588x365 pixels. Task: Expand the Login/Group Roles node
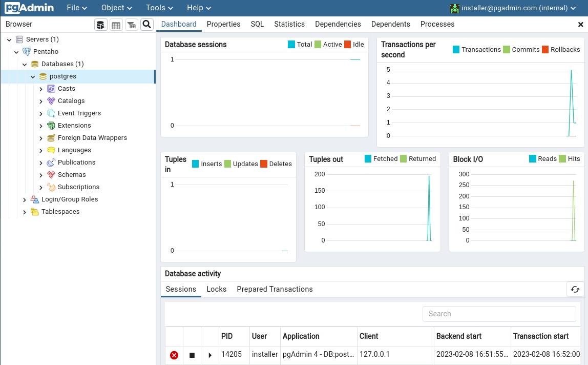coord(25,199)
